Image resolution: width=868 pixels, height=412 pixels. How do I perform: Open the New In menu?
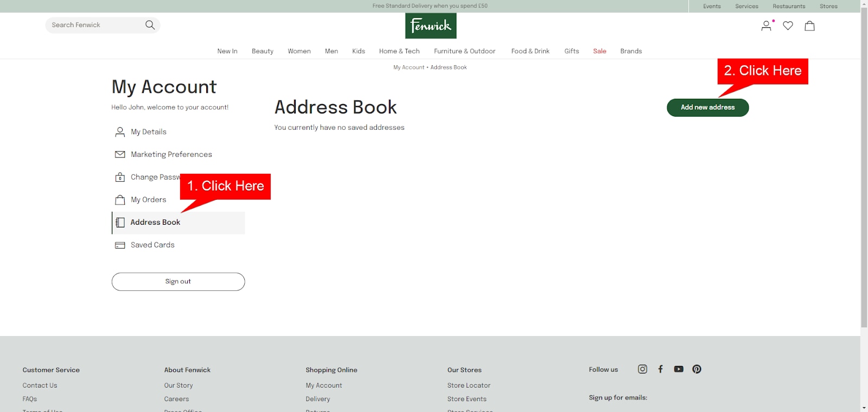pyautogui.click(x=227, y=51)
